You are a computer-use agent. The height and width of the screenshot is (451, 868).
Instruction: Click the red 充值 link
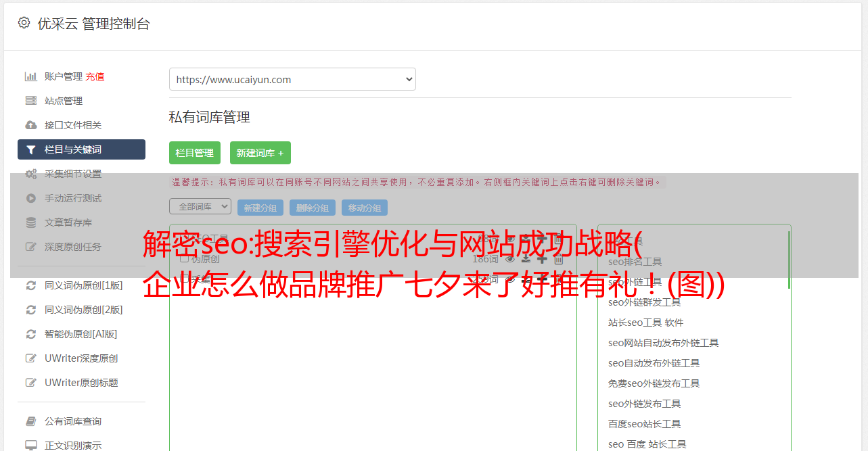tap(95, 76)
